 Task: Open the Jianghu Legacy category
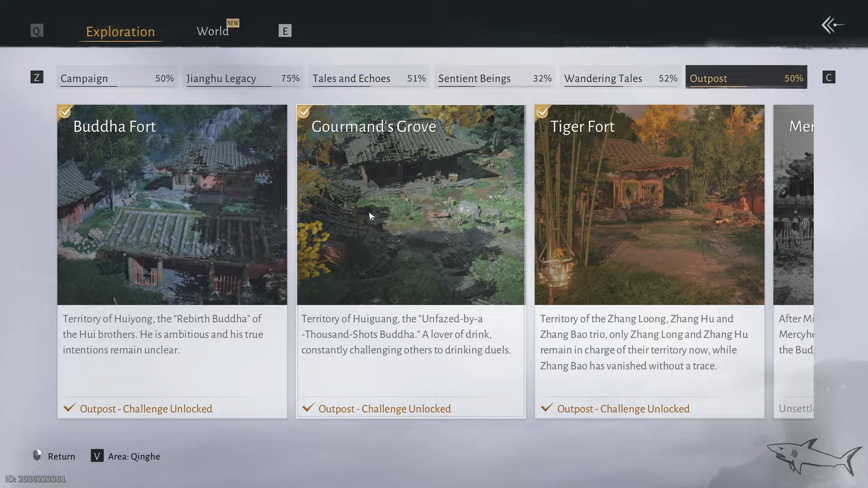pos(243,78)
